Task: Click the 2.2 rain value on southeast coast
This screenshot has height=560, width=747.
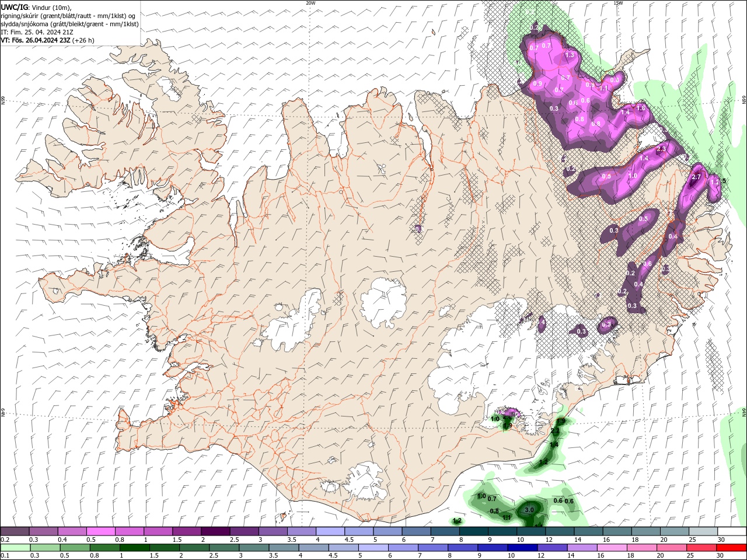Action: pos(555,430)
